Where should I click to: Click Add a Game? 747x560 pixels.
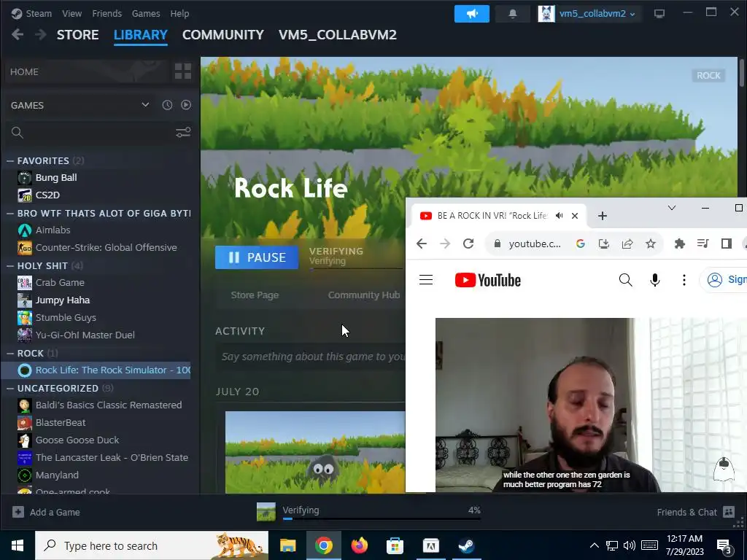46,513
